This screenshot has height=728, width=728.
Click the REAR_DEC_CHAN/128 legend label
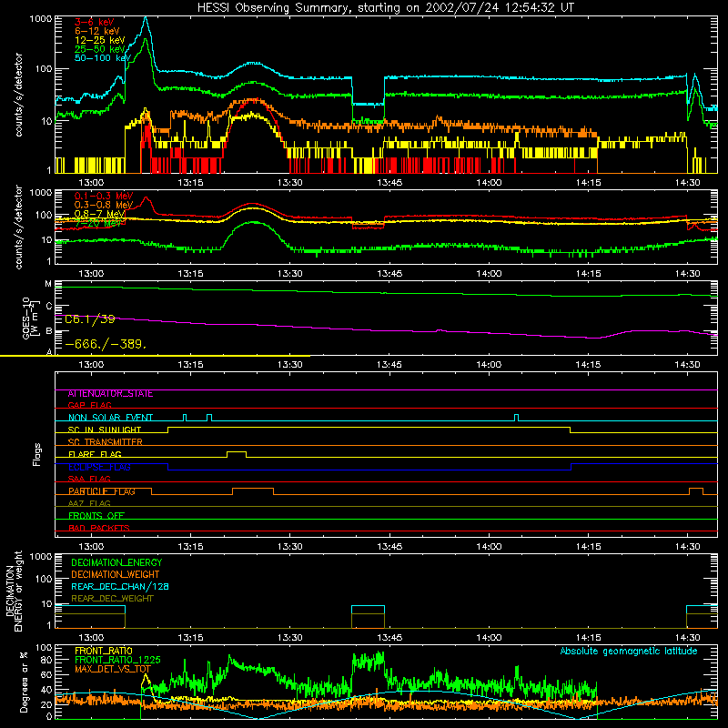tap(120, 586)
